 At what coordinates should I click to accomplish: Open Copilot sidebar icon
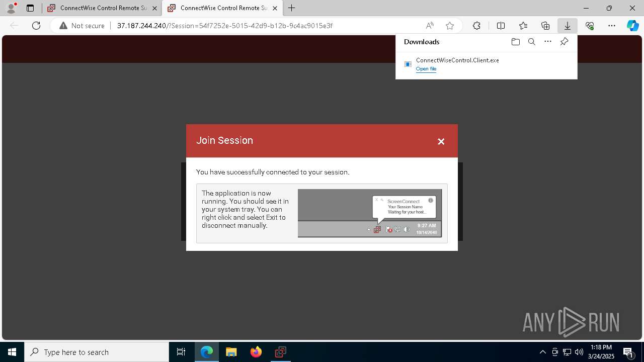pos(632,26)
